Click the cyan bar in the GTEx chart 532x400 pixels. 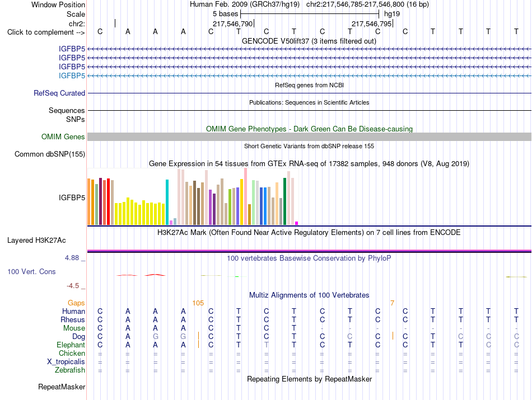coord(167,202)
